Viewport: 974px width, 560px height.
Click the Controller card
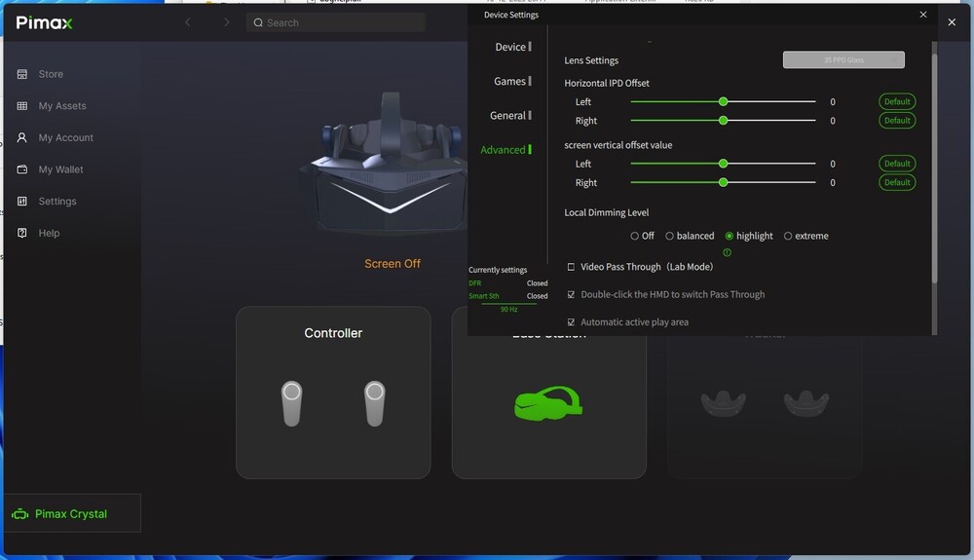pos(333,392)
